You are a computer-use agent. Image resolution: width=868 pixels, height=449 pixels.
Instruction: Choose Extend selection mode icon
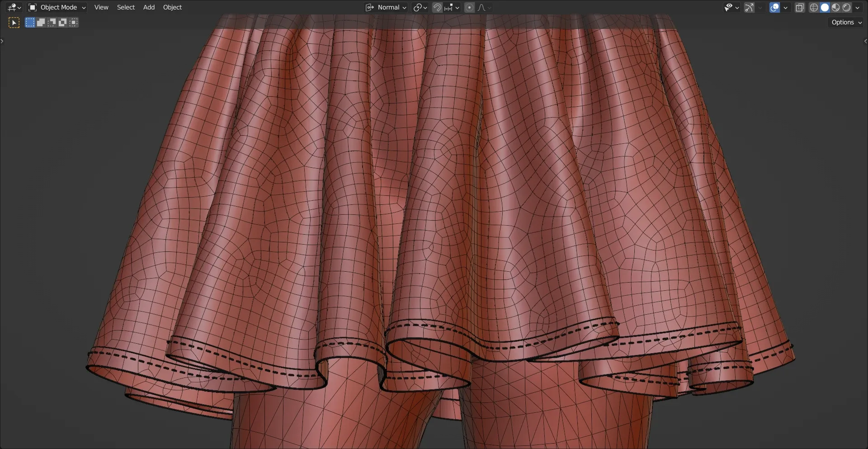(x=41, y=23)
